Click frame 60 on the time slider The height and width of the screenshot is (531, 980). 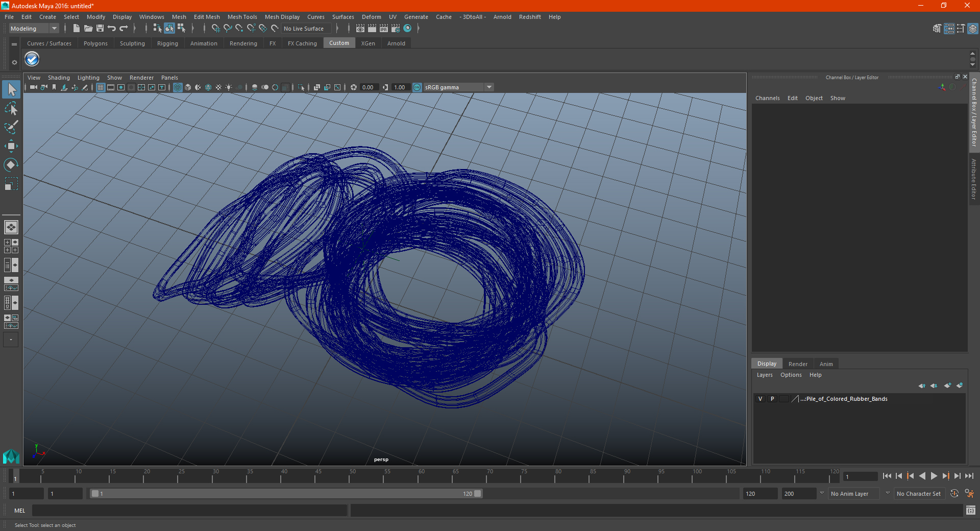click(x=422, y=476)
